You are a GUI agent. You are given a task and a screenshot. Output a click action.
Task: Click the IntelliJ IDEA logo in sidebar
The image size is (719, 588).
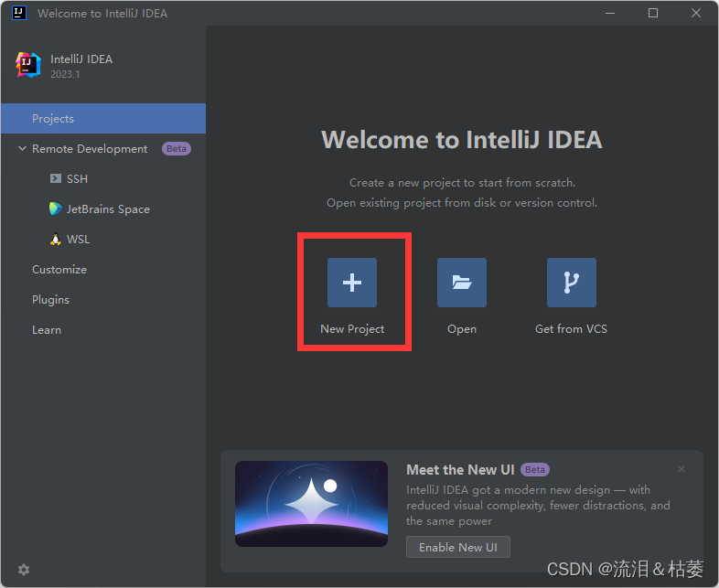click(x=28, y=65)
